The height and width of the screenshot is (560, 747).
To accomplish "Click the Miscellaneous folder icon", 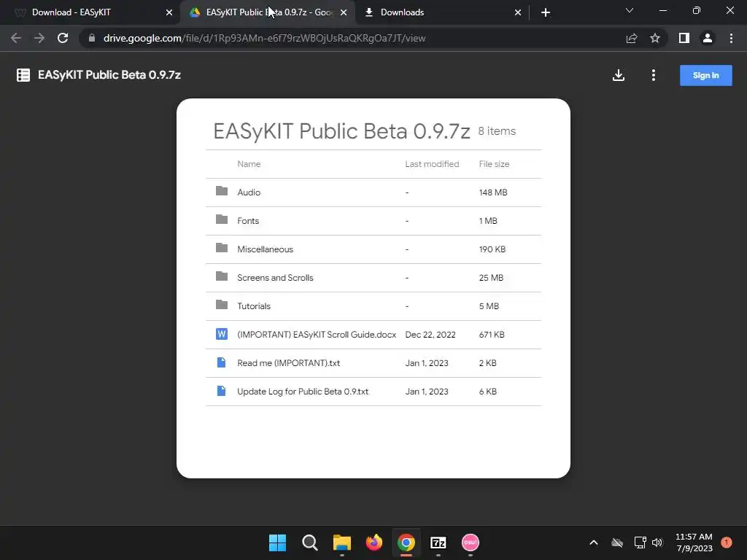I will (x=222, y=248).
